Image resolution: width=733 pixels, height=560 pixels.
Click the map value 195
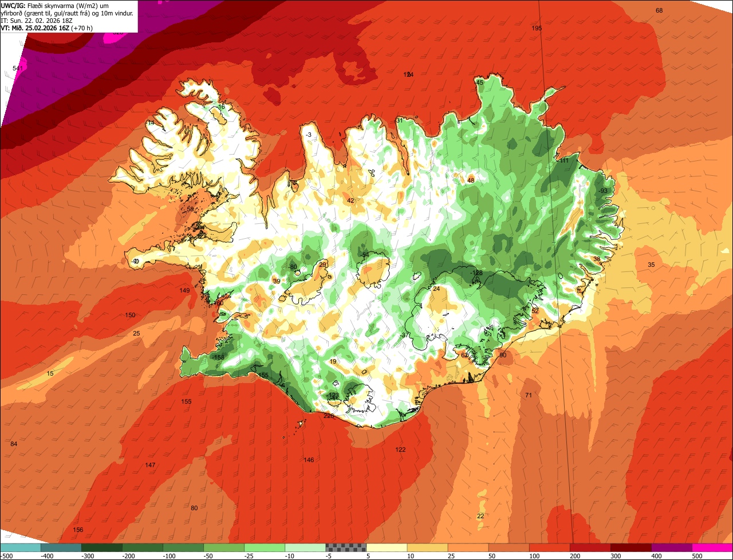tap(537, 28)
